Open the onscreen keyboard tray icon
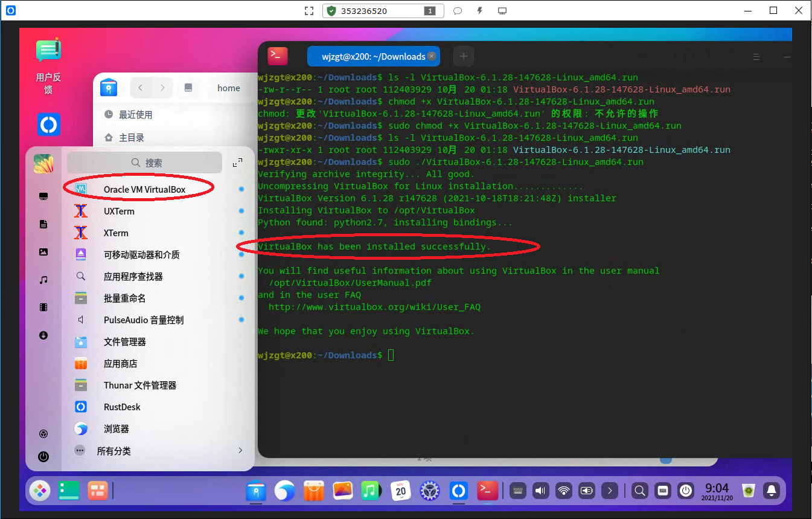The height and width of the screenshot is (519, 812). pos(517,491)
